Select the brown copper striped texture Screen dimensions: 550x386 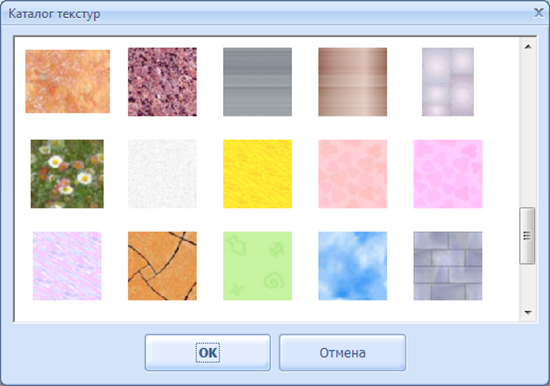click(x=353, y=82)
